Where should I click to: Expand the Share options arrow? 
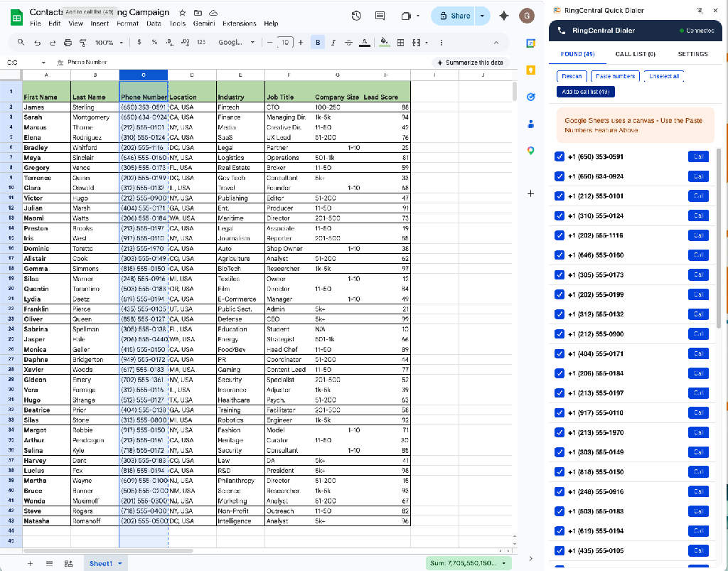(483, 16)
